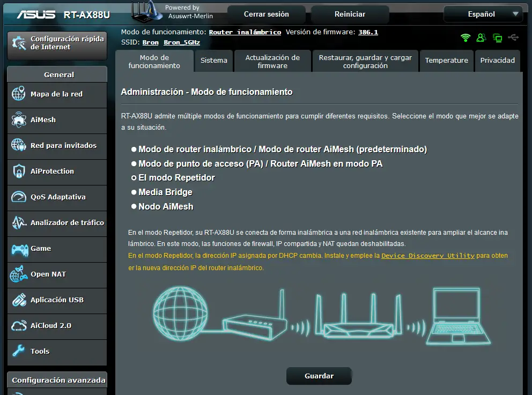Screen dimensions: 532x395
Task: Click the Cerrar sesión button
Action: pyautogui.click(x=267, y=14)
